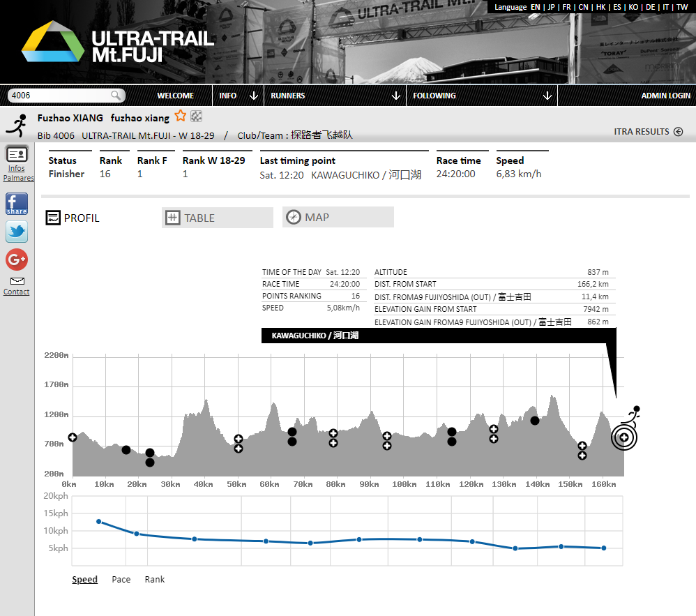The height and width of the screenshot is (616, 696).
Task: Select Pace chart view
Action: [121, 579]
